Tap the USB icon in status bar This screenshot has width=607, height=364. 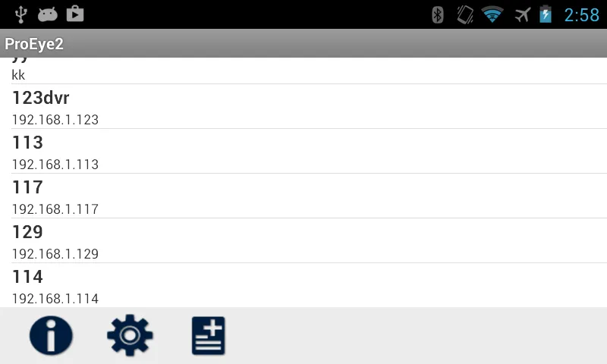coord(21,14)
